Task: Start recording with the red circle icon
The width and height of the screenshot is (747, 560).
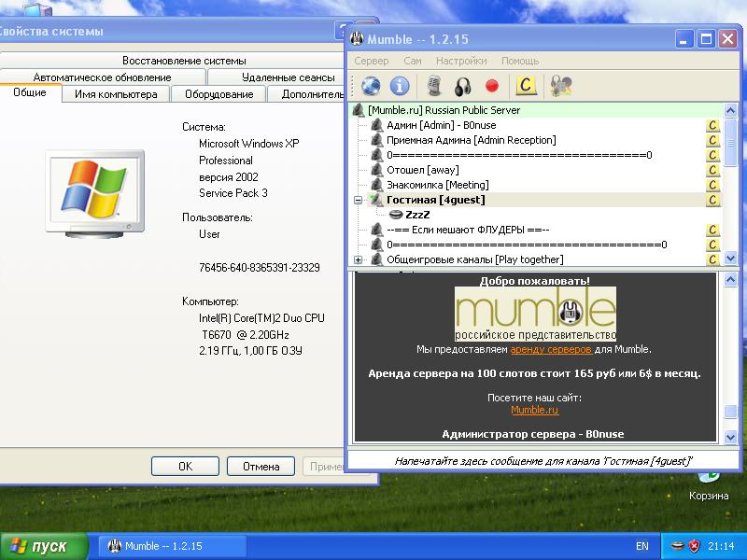Action: tap(492, 87)
